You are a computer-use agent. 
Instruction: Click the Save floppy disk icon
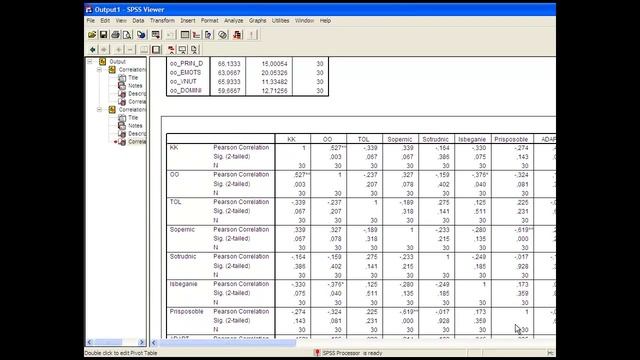pyautogui.click(x=104, y=35)
